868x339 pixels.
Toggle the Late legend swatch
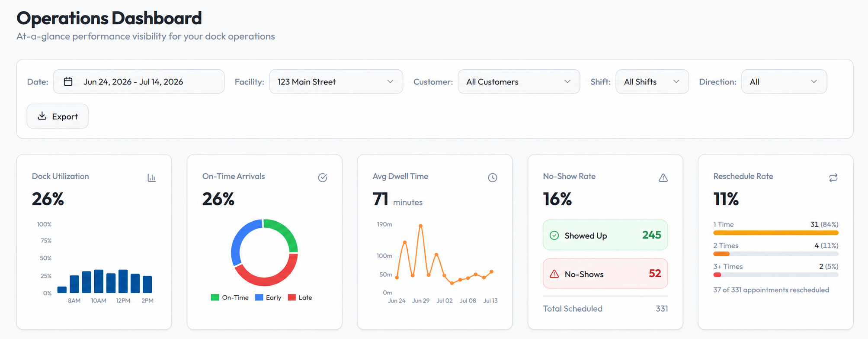[x=292, y=297]
